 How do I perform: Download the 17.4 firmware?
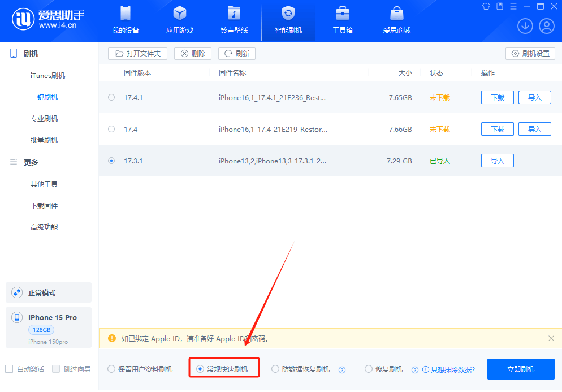point(497,129)
